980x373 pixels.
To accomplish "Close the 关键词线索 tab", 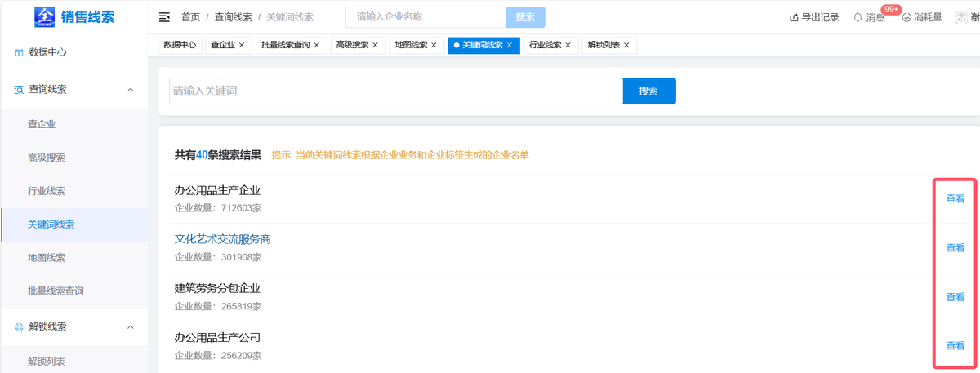I will pyautogui.click(x=510, y=46).
